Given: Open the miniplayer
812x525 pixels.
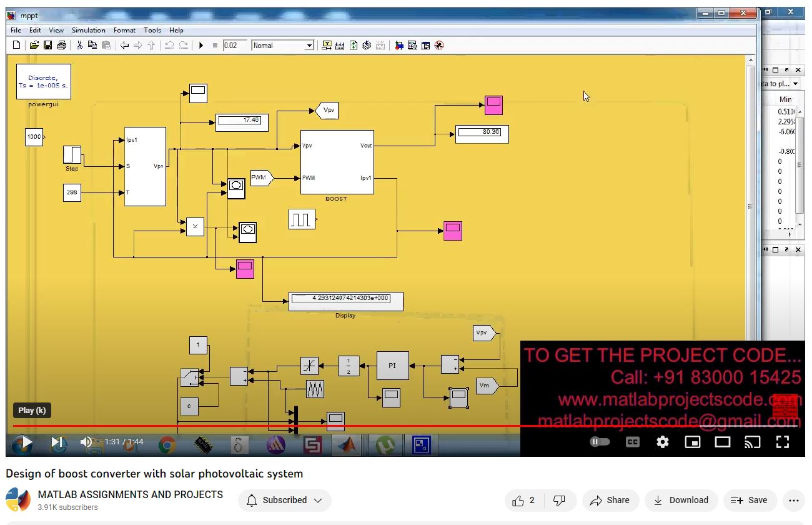Looking at the screenshot, I should 693,442.
